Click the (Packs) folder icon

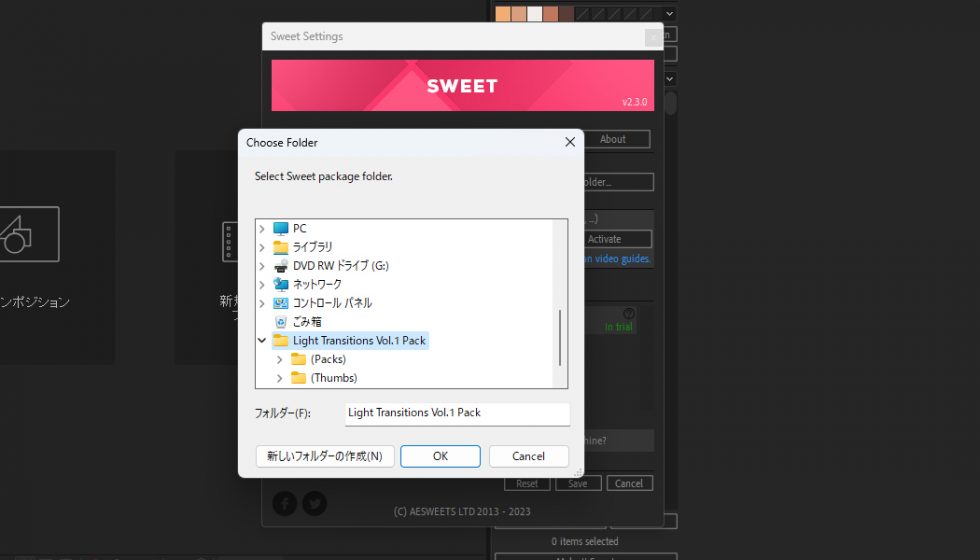(x=298, y=359)
